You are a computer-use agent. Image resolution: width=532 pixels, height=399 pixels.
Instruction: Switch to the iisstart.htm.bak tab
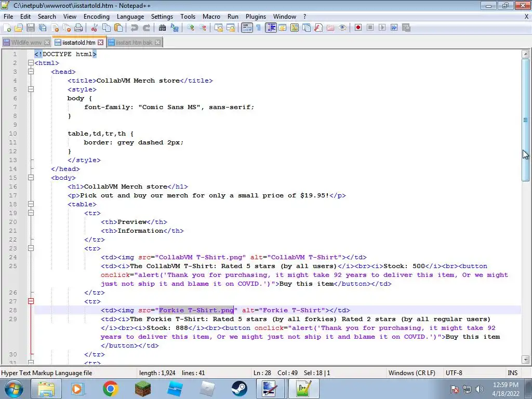pos(135,43)
